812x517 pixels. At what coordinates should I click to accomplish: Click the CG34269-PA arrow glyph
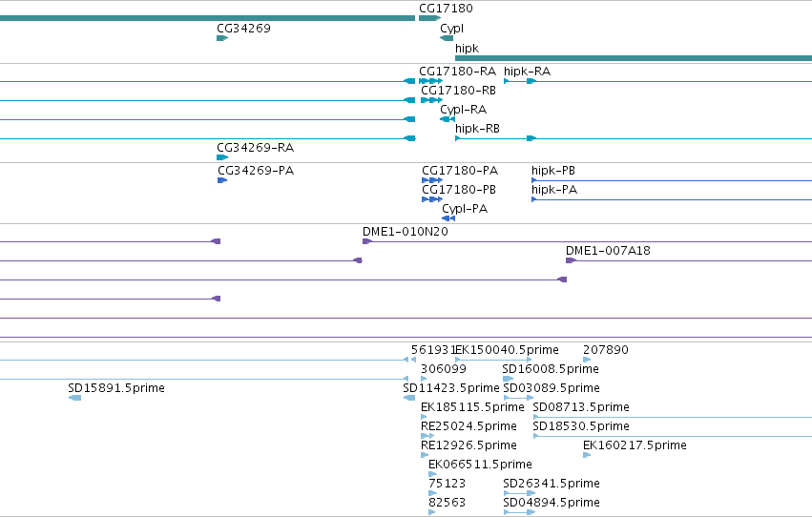tap(222, 180)
